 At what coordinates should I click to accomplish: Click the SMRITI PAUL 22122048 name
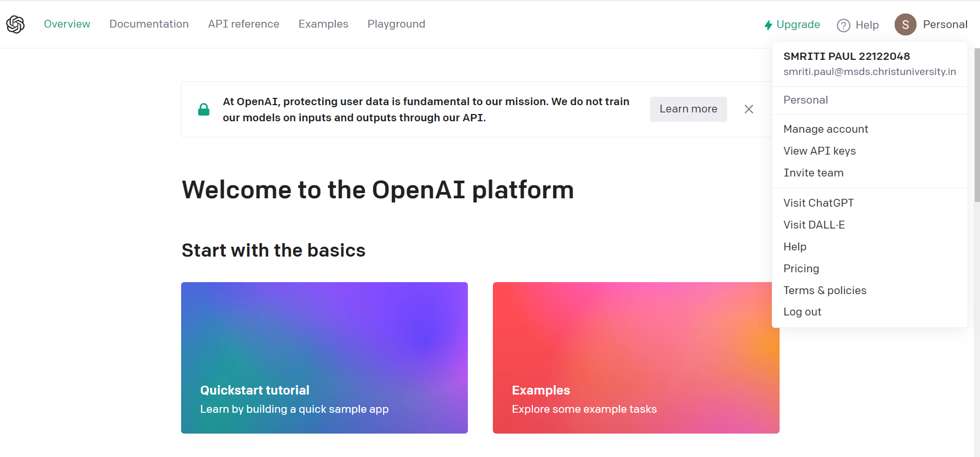[x=847, y=56]
